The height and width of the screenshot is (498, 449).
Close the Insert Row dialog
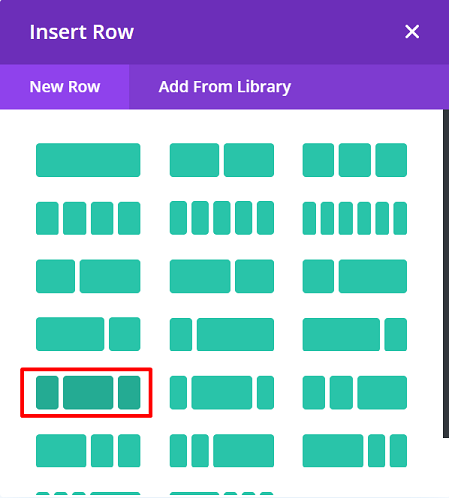click(412, 32)
